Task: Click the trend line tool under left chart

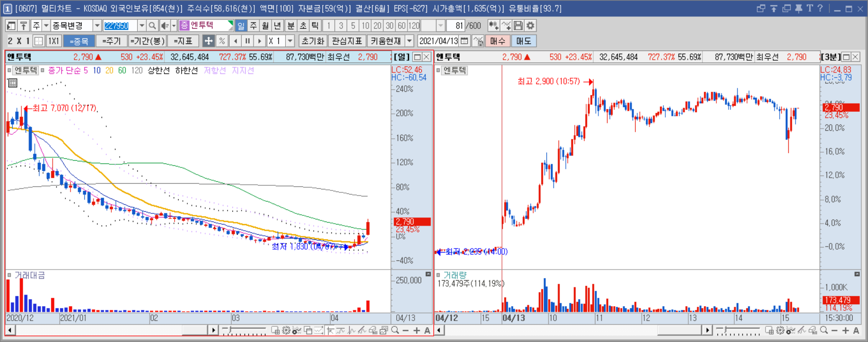Action: tap(362, 330)
